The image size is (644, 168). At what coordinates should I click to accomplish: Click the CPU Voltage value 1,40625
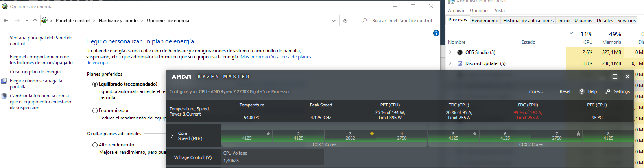point(231,161)
